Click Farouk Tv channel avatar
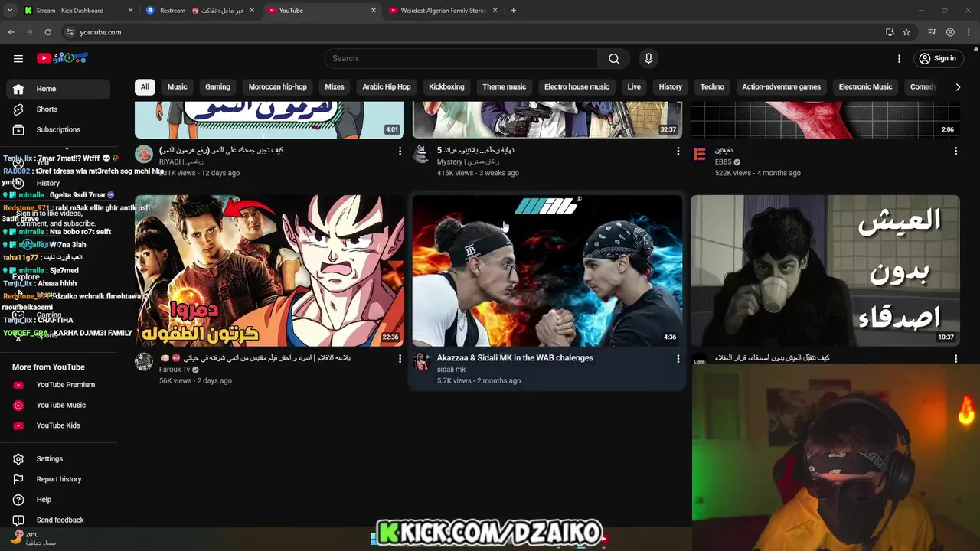The image size is (980, 551). click(x=144, y=362)
